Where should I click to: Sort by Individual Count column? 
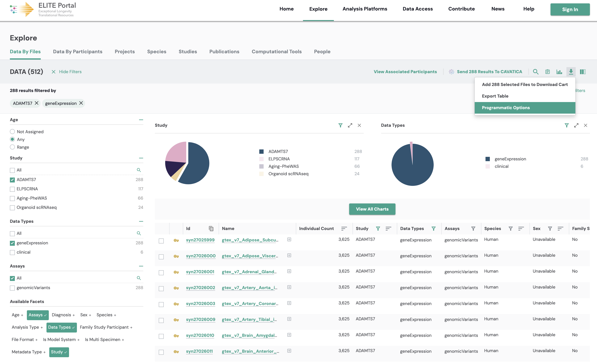(344, 228)
